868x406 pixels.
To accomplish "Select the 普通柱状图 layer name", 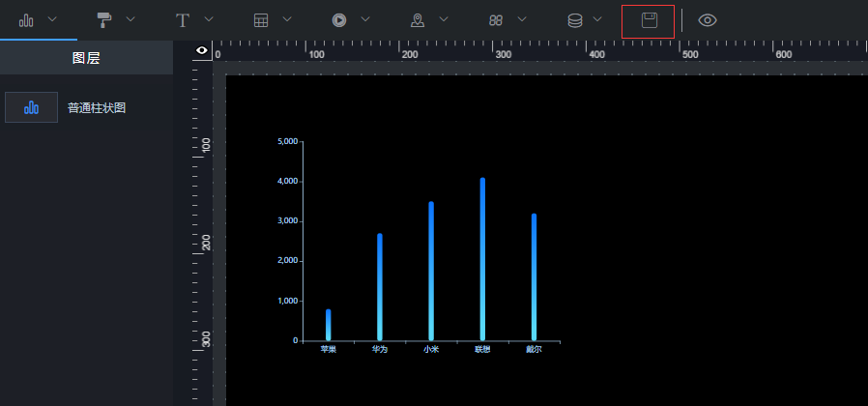I will pyautogui.click(x=97, y=108).
